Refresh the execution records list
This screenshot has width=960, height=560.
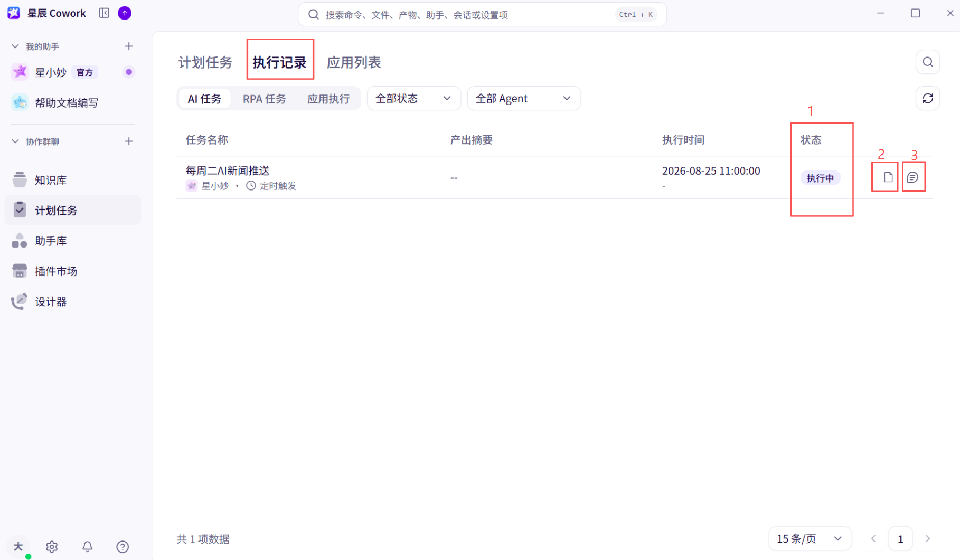[928, 98]
